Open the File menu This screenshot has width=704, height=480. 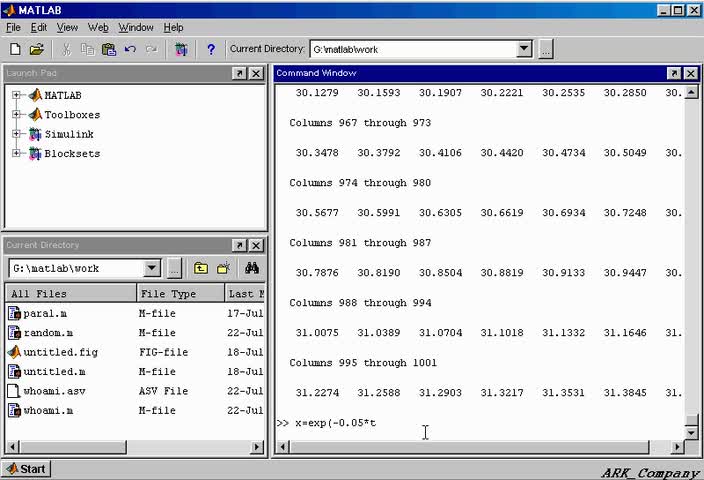point(13,28)
